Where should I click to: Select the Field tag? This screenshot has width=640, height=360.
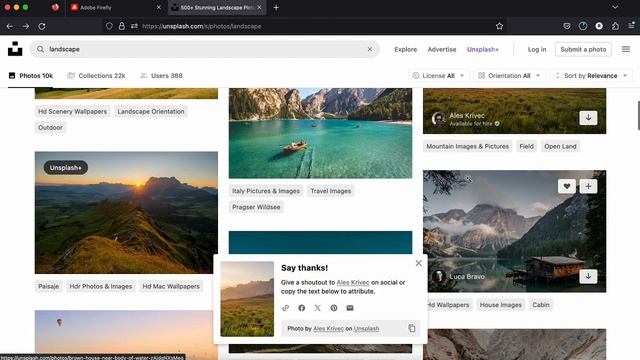(x=526, y=146)
